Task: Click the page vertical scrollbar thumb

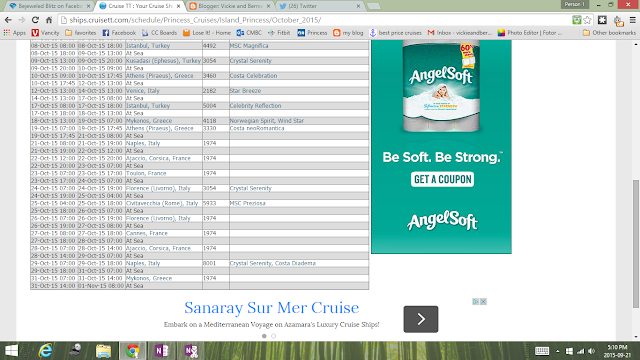Action: (x=636, y=244)
